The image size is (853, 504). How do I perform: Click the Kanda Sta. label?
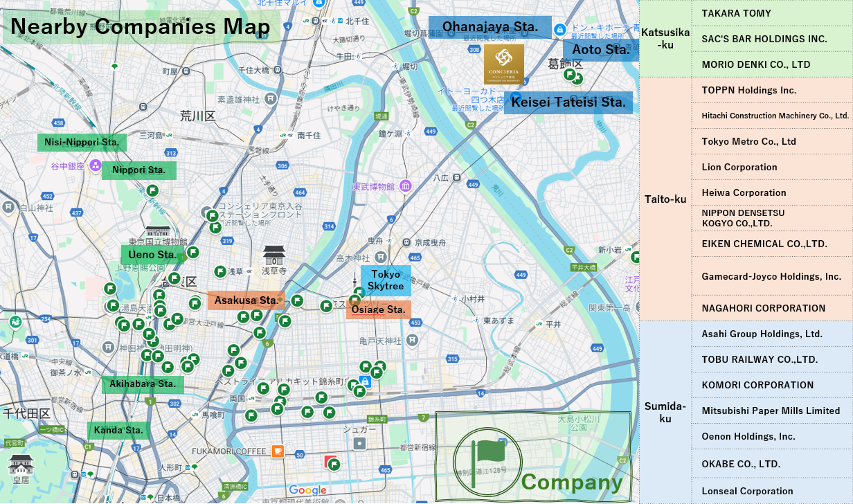coord(118,431)
